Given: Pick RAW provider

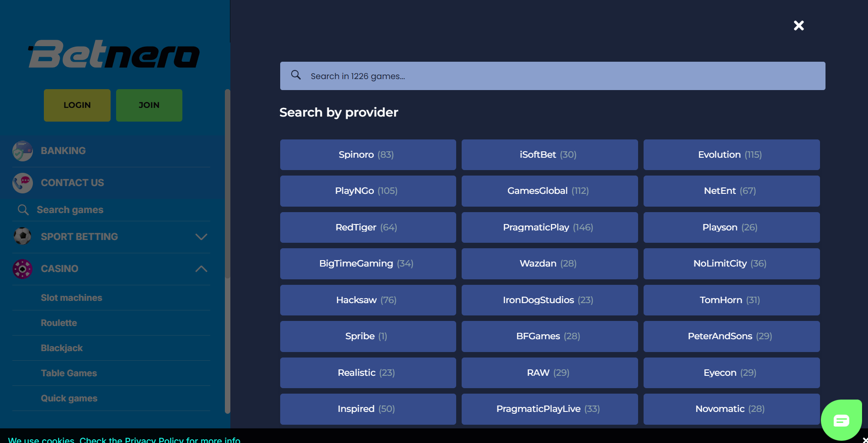Looking at the screenshot, I should (549, 373).
